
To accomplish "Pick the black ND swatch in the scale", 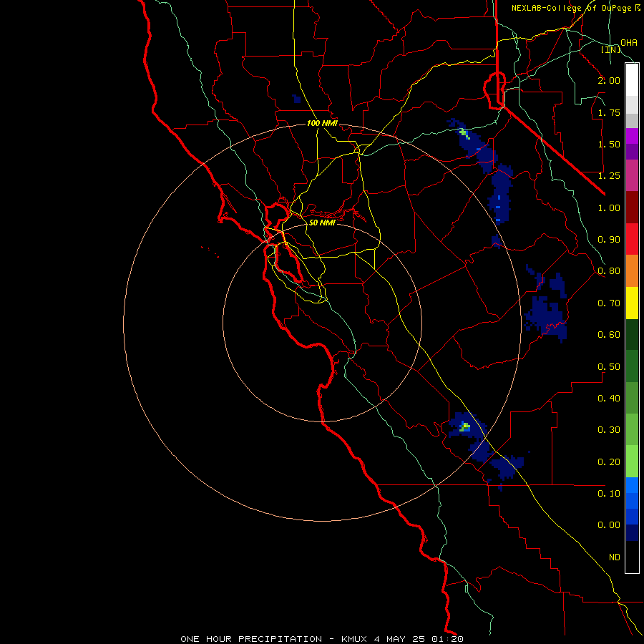I will coord(632,557).
